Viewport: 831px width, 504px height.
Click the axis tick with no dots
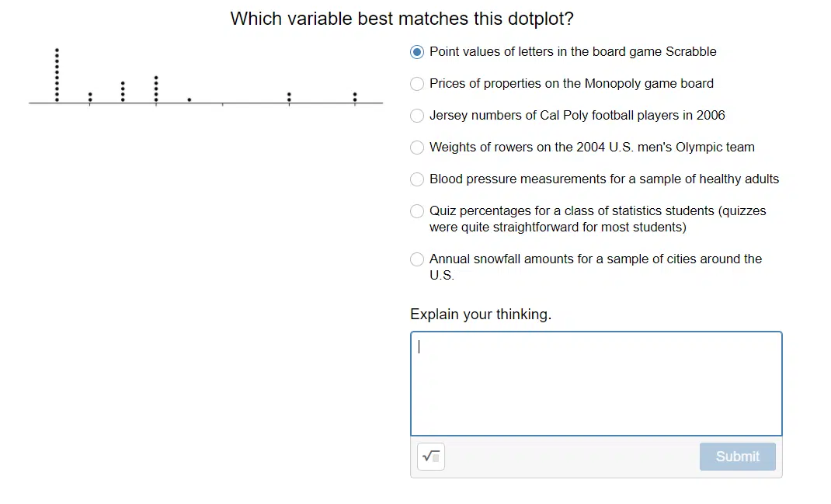(223, 104)
